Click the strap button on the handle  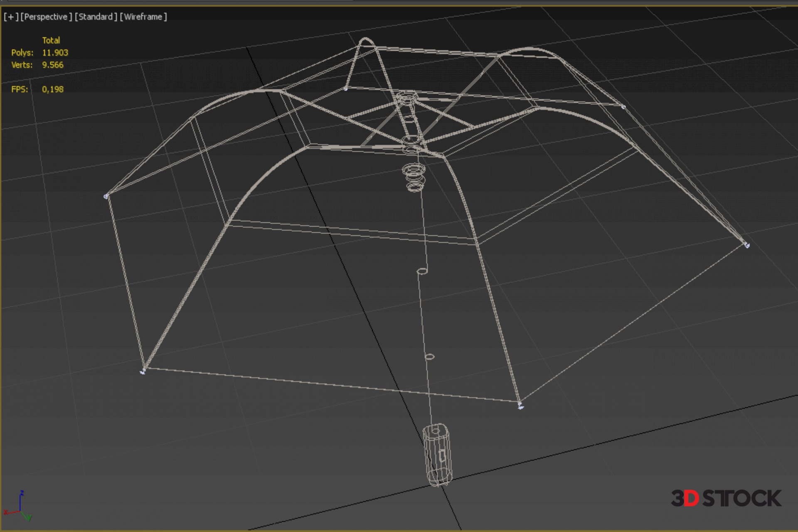point(442,456)
